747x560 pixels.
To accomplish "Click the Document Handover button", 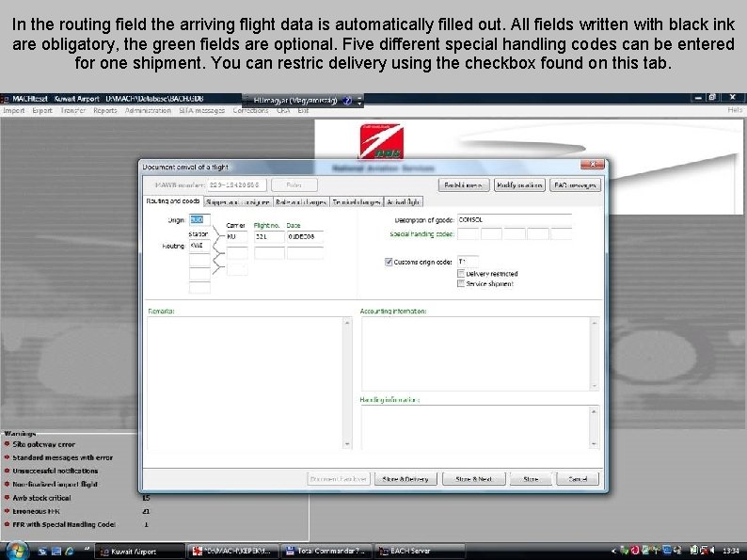I will pyautogui.click(x=339, y=479).
